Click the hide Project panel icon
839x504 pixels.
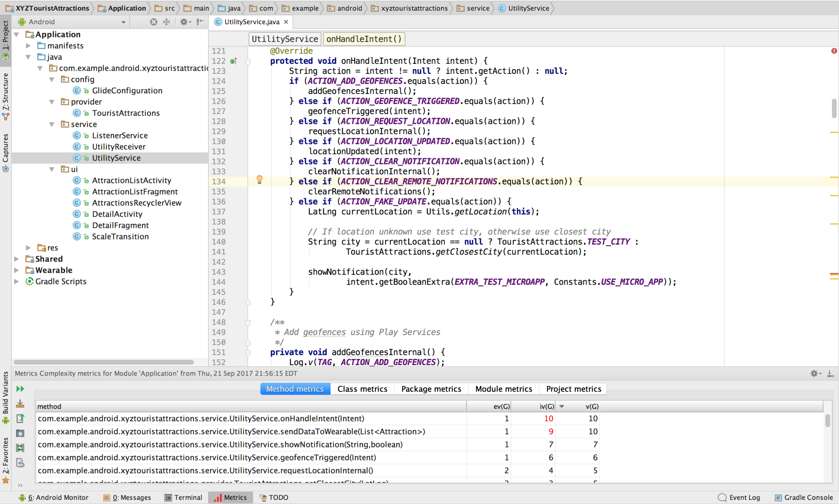point(201,22)
